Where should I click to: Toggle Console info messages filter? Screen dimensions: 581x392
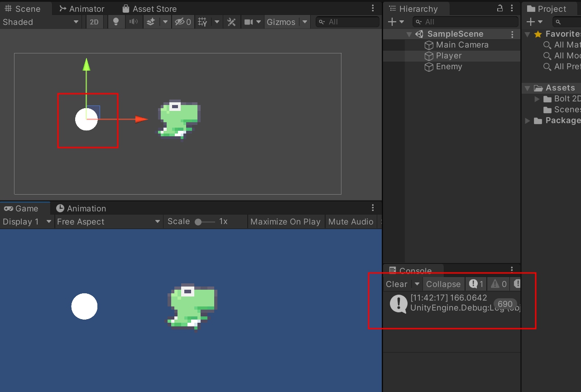pyautogui.click(x=476, y=284)
